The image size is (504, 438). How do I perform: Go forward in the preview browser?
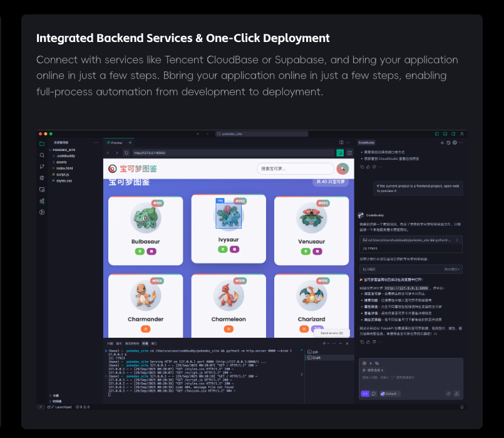point(117,153)
